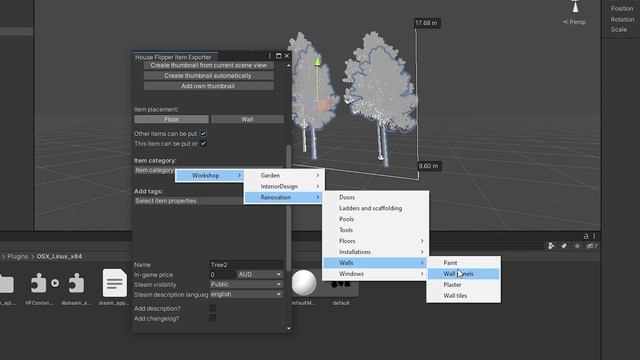
Task: Expand the Floors submenu
Action: tap(376, 241)
